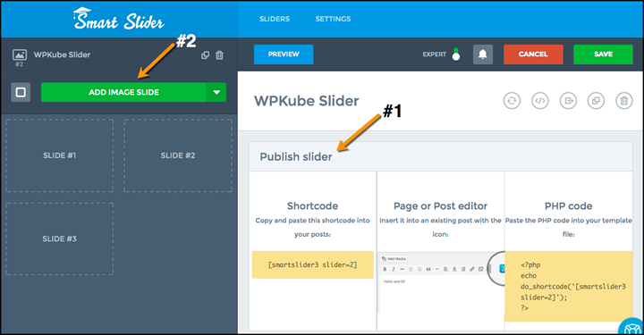
Task: Toggle select-all slides checkbox
Action: 21,92
